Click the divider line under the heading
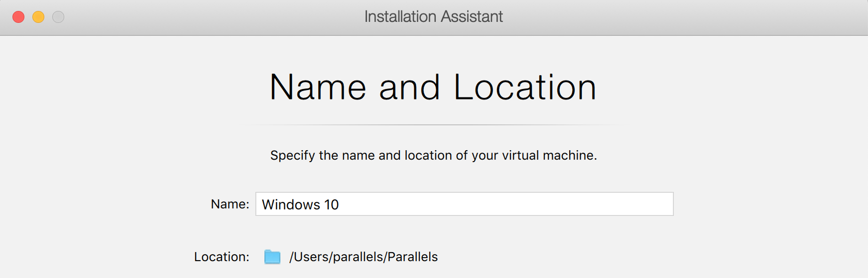This screenshot has height=278, width=868. (433, 125)
